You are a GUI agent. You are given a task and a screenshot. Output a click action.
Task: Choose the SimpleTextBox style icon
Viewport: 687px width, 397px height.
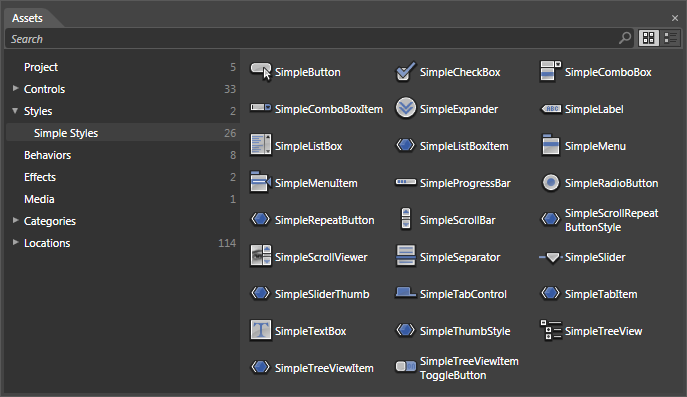click(261, 330)
